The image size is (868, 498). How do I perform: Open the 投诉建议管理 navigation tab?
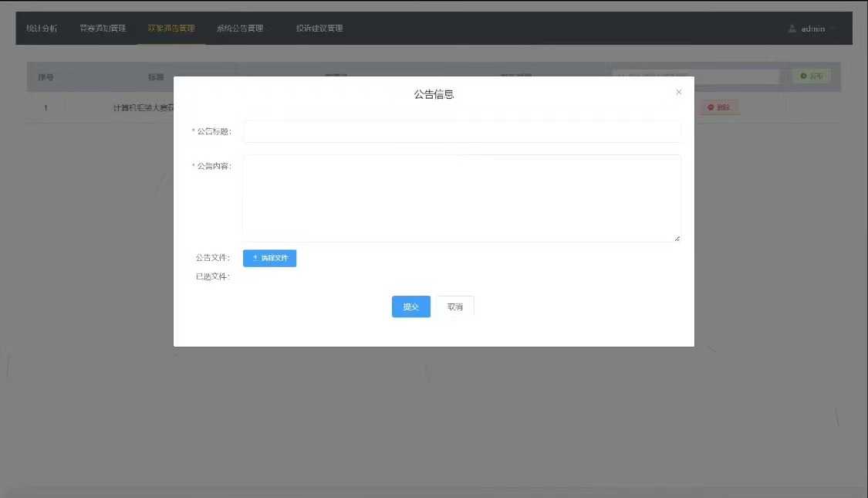click(319, 29)
